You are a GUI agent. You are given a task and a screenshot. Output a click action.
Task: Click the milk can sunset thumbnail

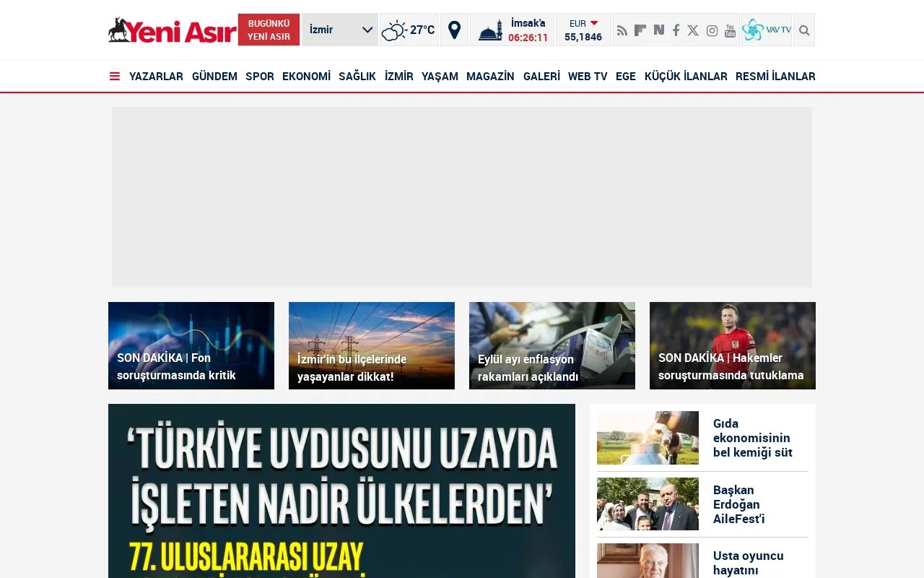coord(648,438)
